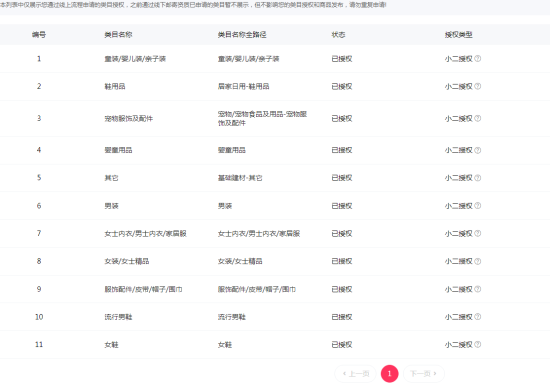This screenshot has height=390, width=550.
Task: Click the 状态 column header
Action: 338,34
